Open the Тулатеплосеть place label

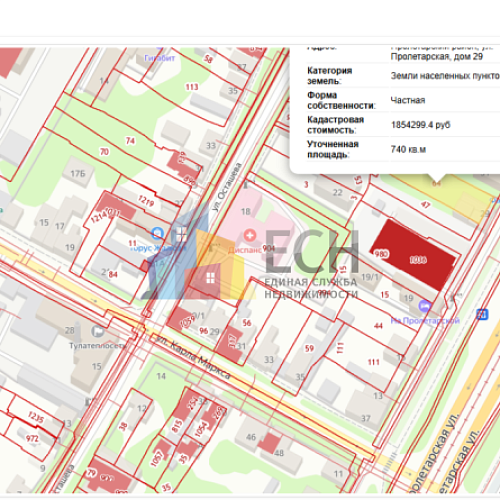[97, 346]
